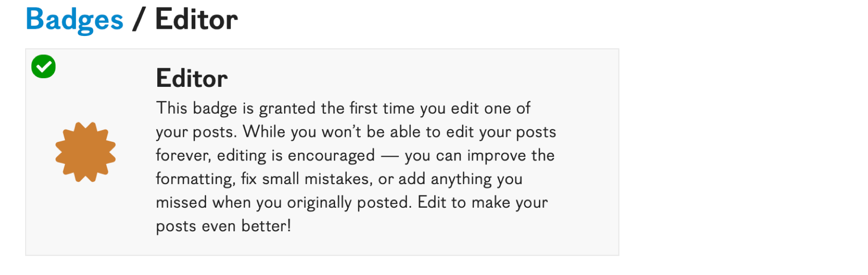The width and height of the screenshot is (868, 275).
Task: Click the line starting 'your posts. While you won't'
Action: 356,132
